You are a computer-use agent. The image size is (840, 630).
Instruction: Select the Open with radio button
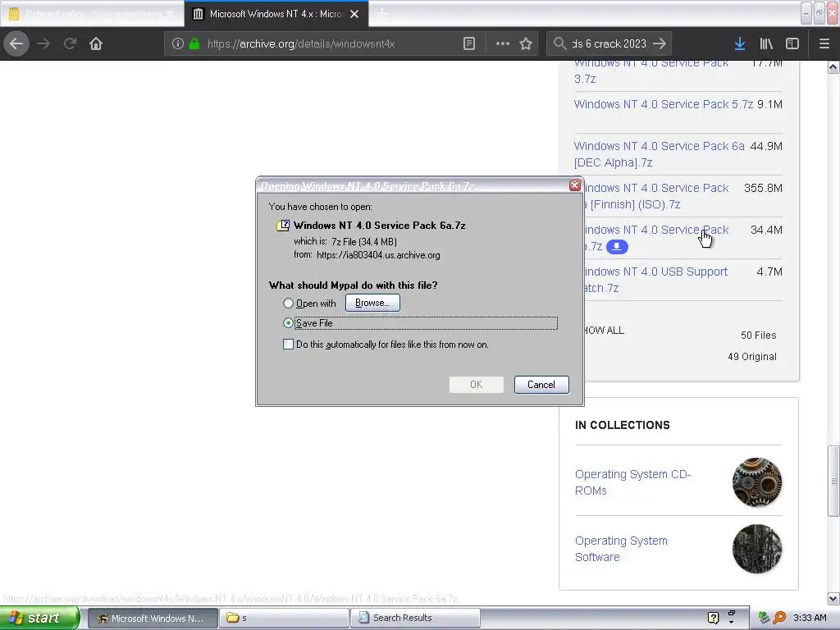pyautogui.click(x=288, y=304)
